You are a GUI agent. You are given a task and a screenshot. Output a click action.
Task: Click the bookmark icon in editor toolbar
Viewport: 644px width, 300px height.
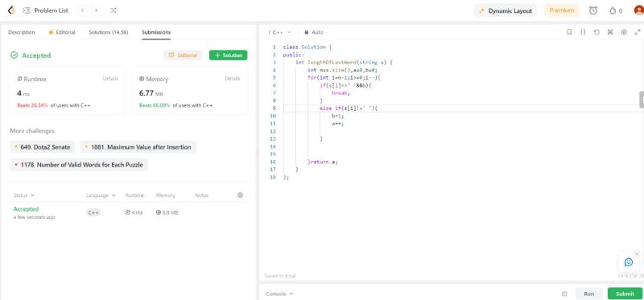(x=569, y=32)
